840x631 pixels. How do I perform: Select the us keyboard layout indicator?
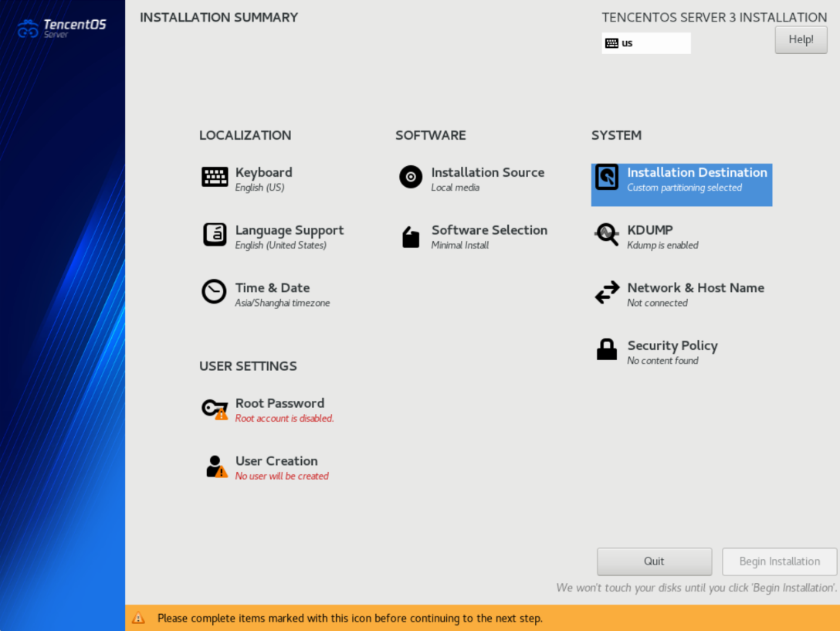646,43
